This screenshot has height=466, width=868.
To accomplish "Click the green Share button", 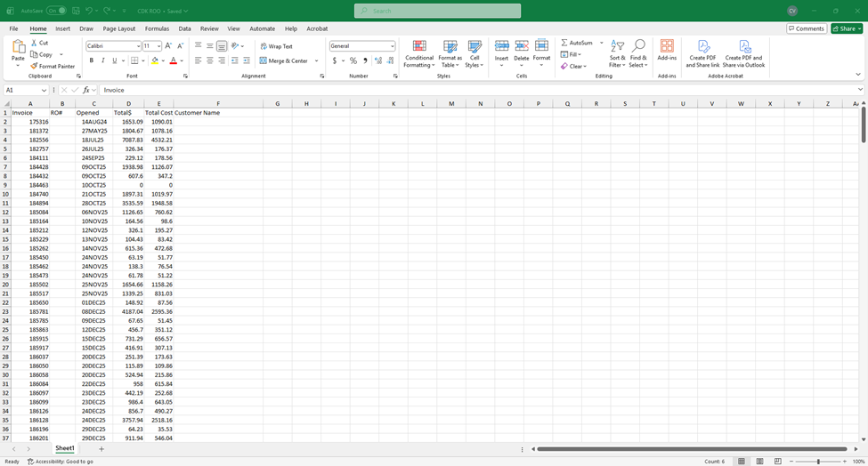I will click(x=847, y=28).
